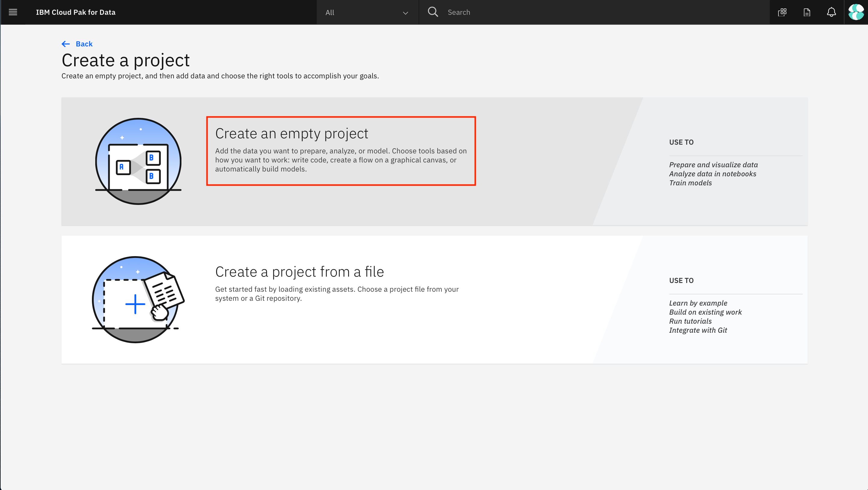Click the blue back arrow icon
Viewport: 868px width, 490px height.
66,44
